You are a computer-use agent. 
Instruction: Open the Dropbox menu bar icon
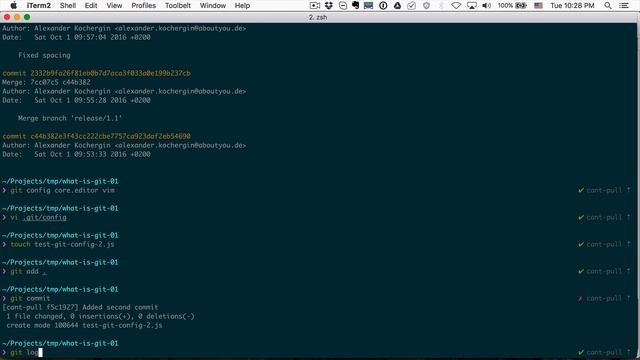click(x=329, y=6)
